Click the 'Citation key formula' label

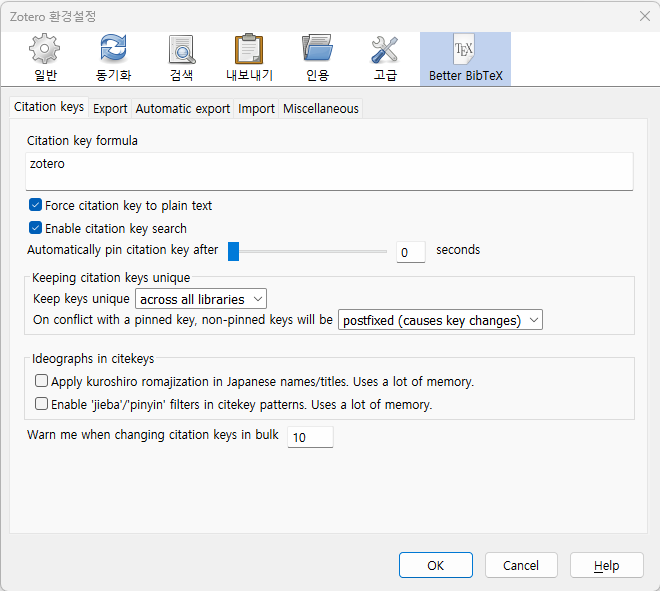pyautogui.click(x=82, y=141)
